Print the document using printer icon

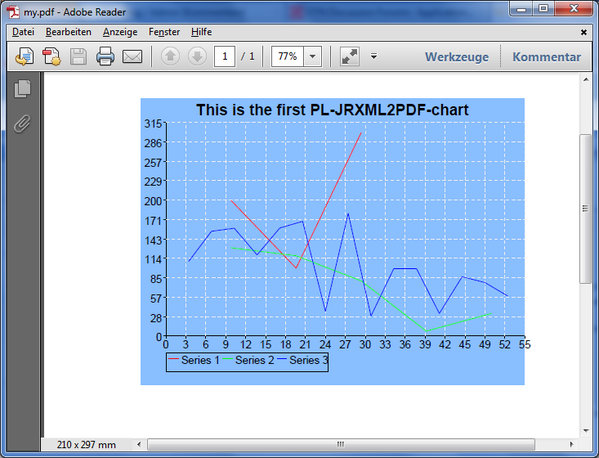point(105,57)
